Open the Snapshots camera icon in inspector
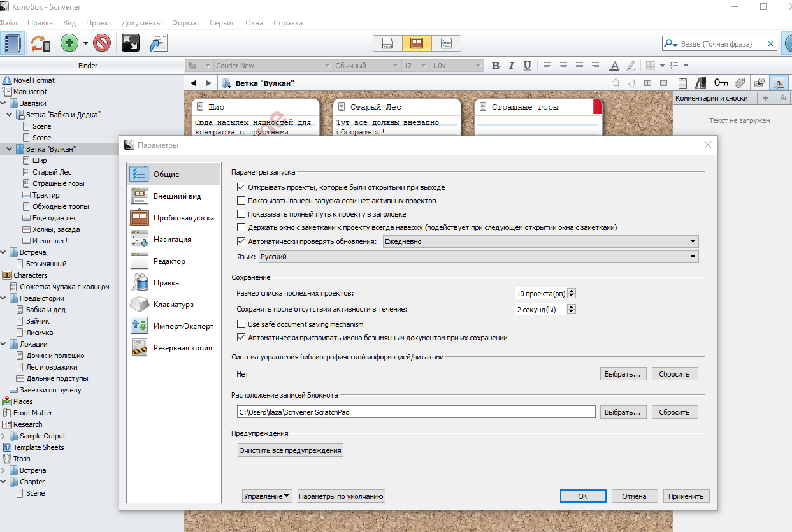792x532 pixels. coord(759,83)
